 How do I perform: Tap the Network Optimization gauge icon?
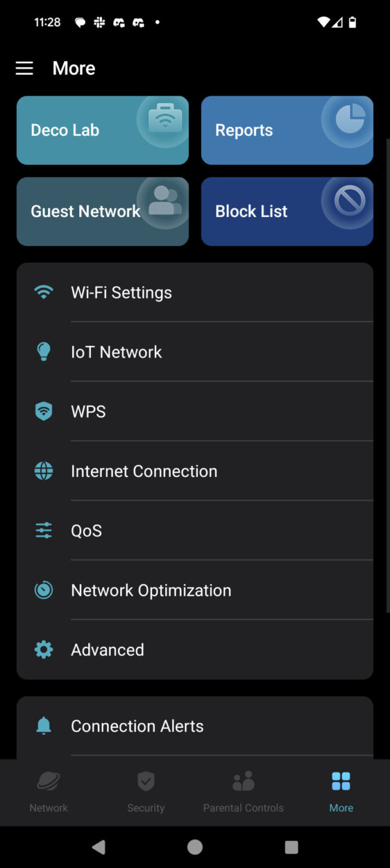coord(44,590)
